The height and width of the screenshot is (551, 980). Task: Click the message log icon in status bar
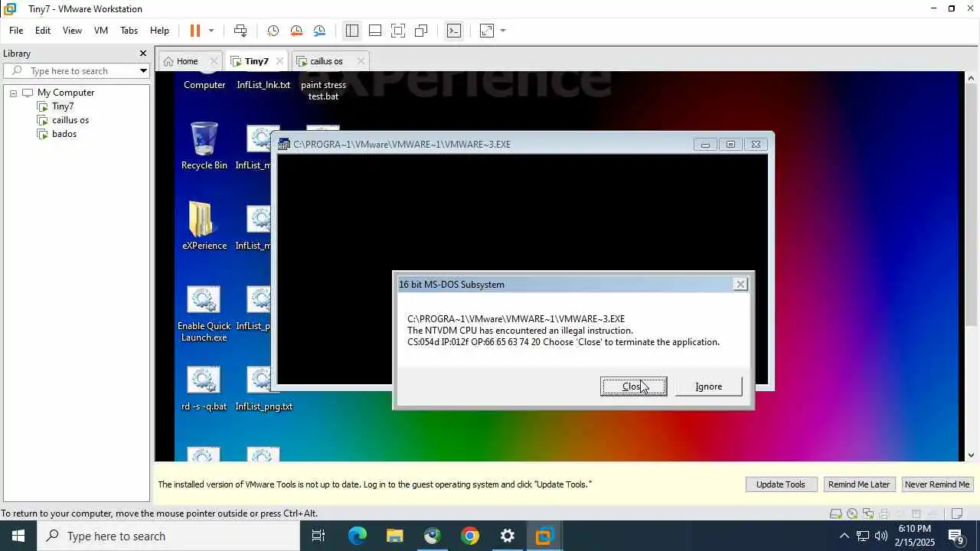point(956,514)
